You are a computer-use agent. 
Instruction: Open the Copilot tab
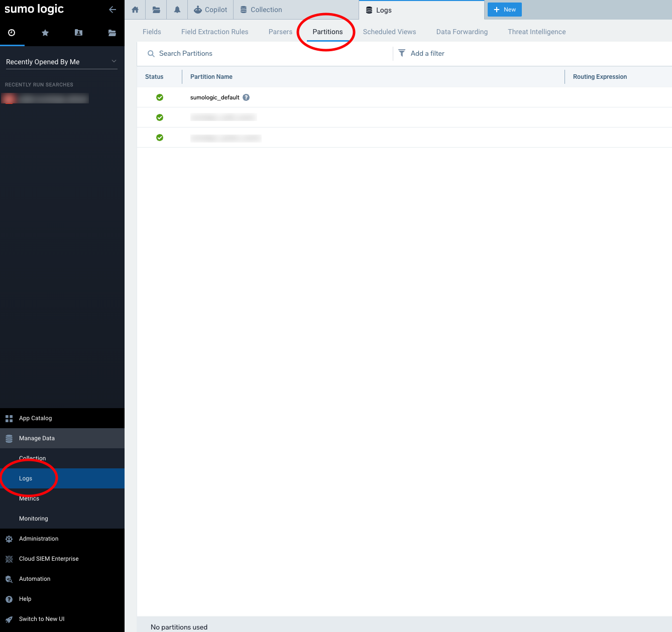tap(210, 10)
